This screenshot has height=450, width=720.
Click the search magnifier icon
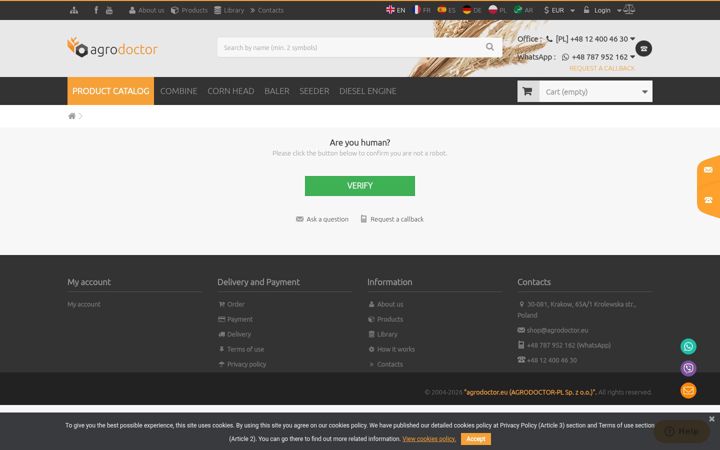[x=490, y=47]
